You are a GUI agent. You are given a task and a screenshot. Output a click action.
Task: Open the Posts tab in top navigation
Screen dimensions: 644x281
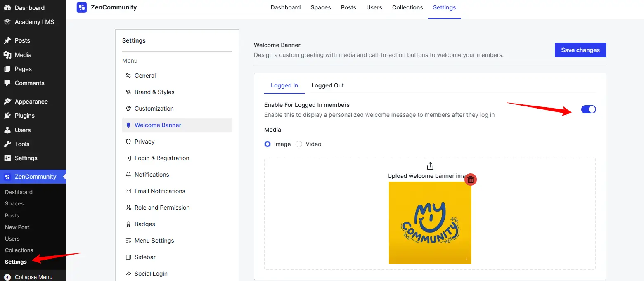[348, 7]
